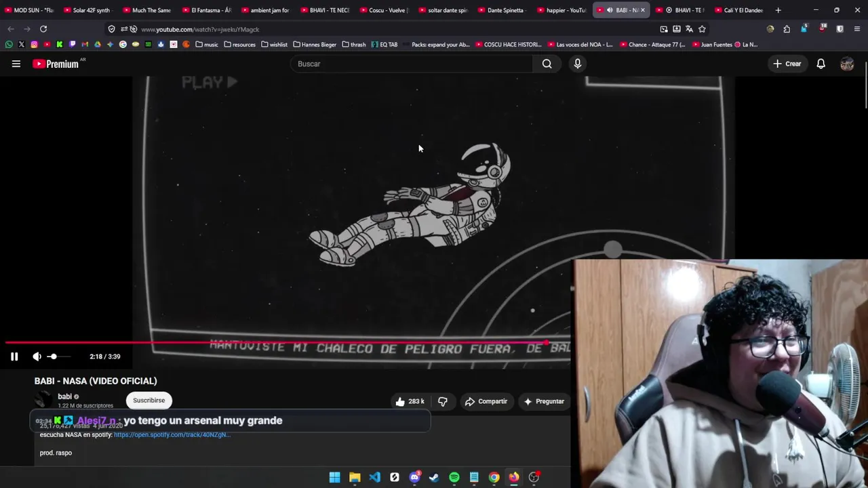Viewport: 868px width, 488px height.
Task: Click the 'prod. raspo' description text
Action: pos(56,453)
